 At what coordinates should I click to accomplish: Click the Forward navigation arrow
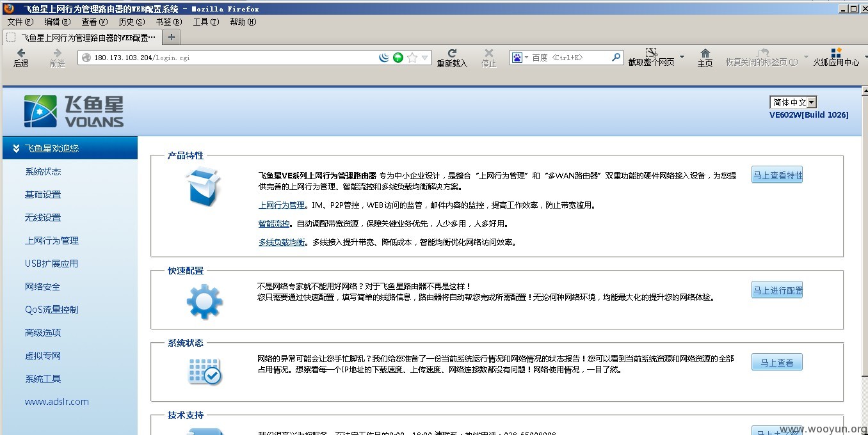(58, 53)
